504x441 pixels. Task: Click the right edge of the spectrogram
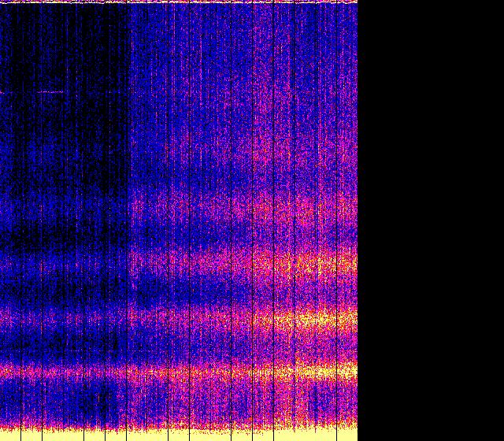click(357, 220)
